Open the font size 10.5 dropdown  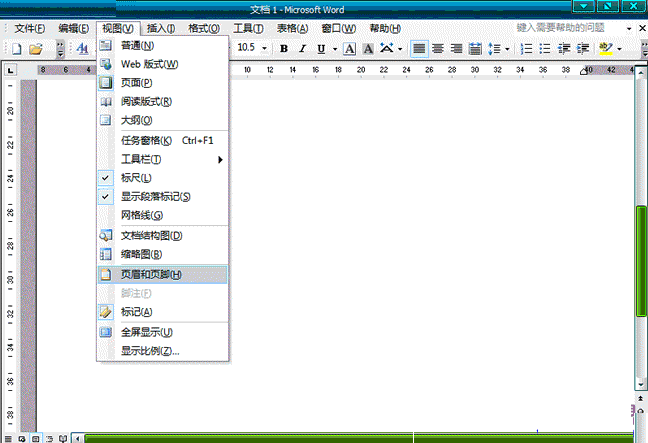click(x=264, y=48)
